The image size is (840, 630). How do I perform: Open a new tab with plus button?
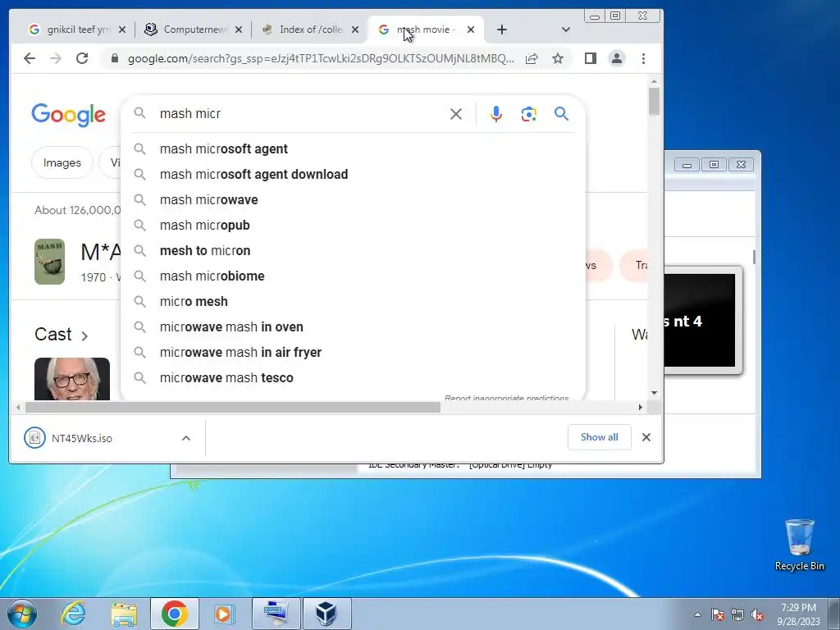point(501,30)
